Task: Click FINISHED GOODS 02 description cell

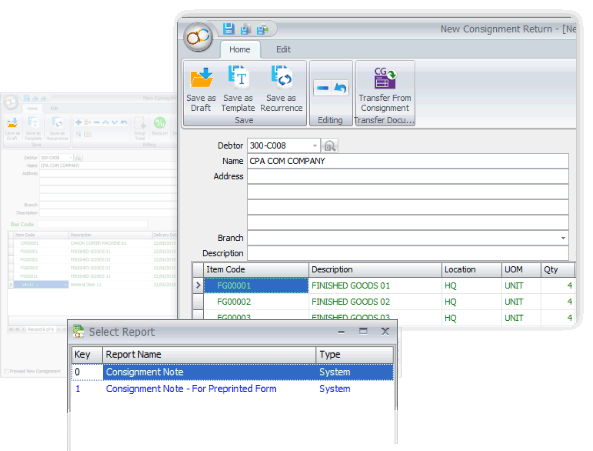Action: point(375,302)
